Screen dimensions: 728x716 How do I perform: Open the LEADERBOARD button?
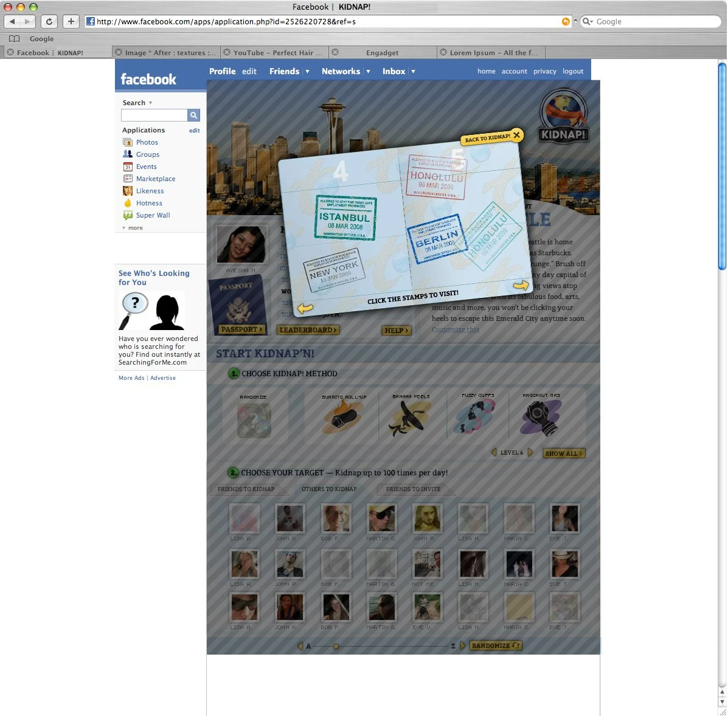(x=308, y=330)
